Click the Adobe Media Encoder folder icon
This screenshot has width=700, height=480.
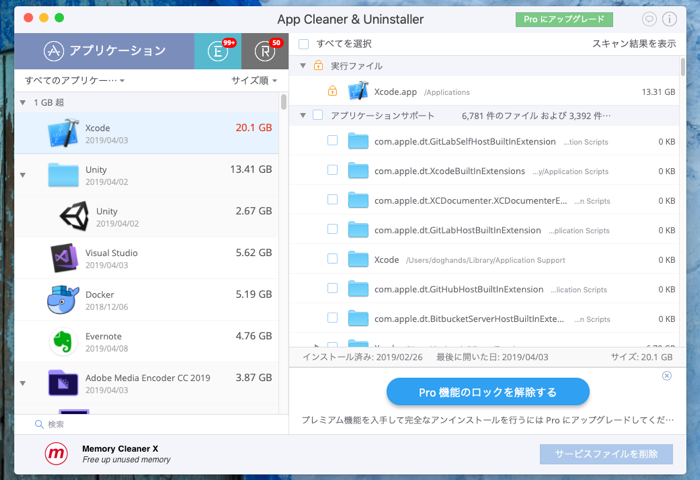(x=63, y=383)
